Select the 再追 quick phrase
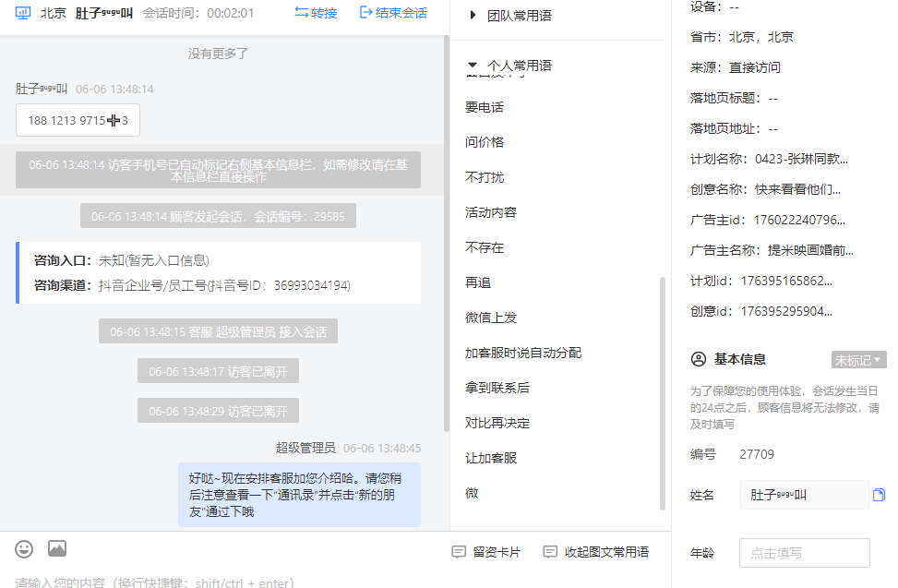Image resolution: width=898 pixels, height=588 pixels. 478,282
